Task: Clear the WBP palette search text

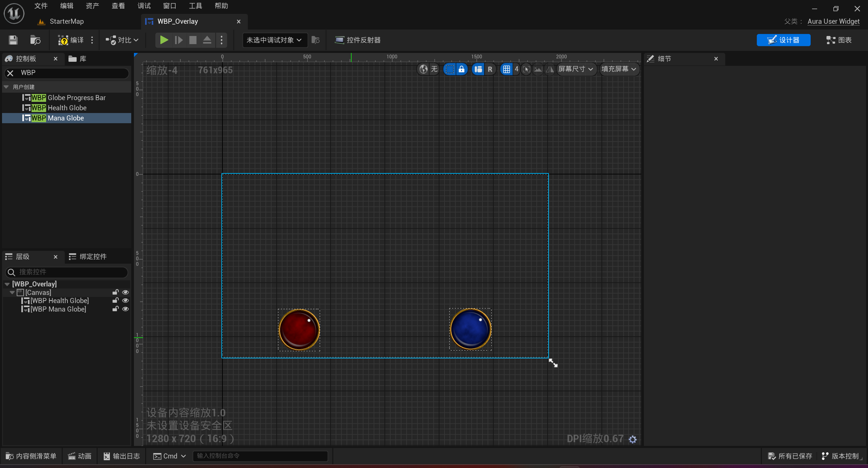Action: coord(11,73)
